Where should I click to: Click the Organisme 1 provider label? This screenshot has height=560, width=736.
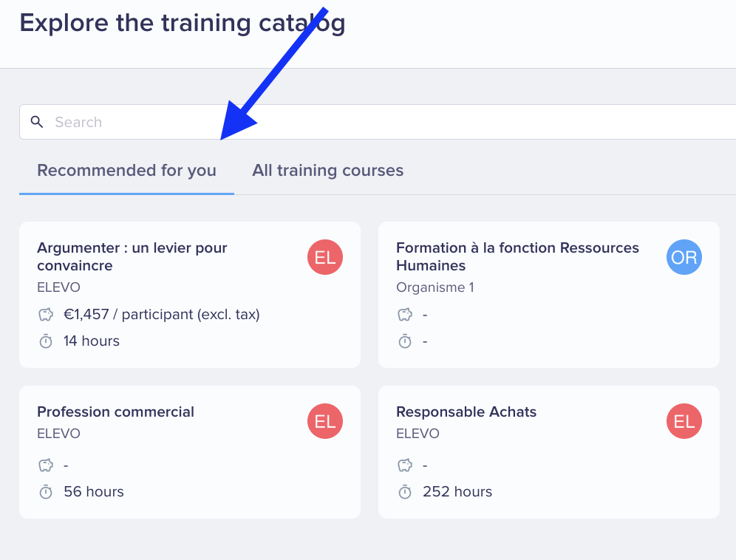coord(435,287)
